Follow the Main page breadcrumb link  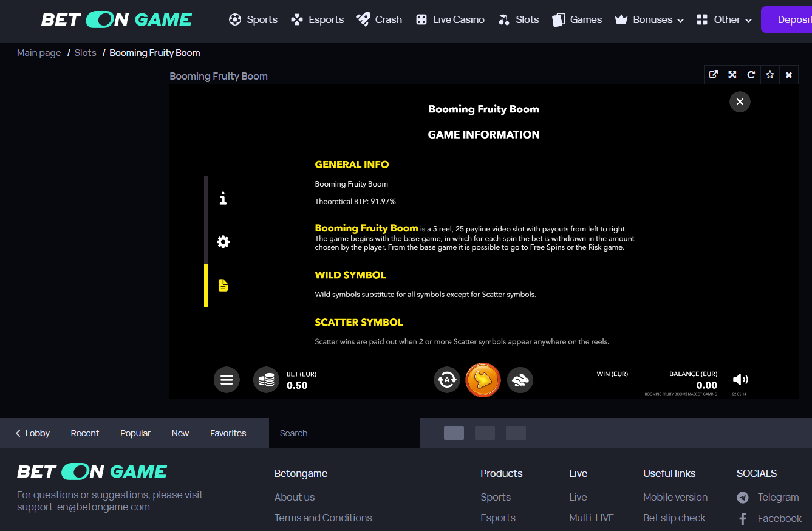click(x=39, y=53)
